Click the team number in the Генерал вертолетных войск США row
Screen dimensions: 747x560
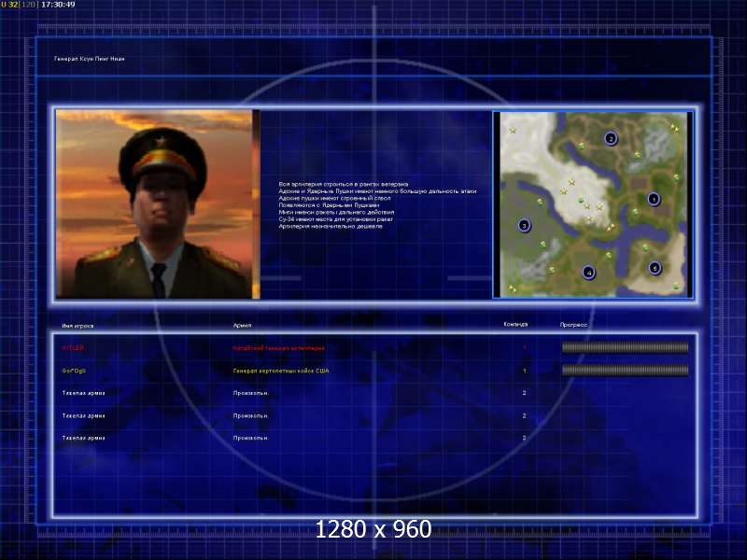pyautogui.click(x=525, y=371)
